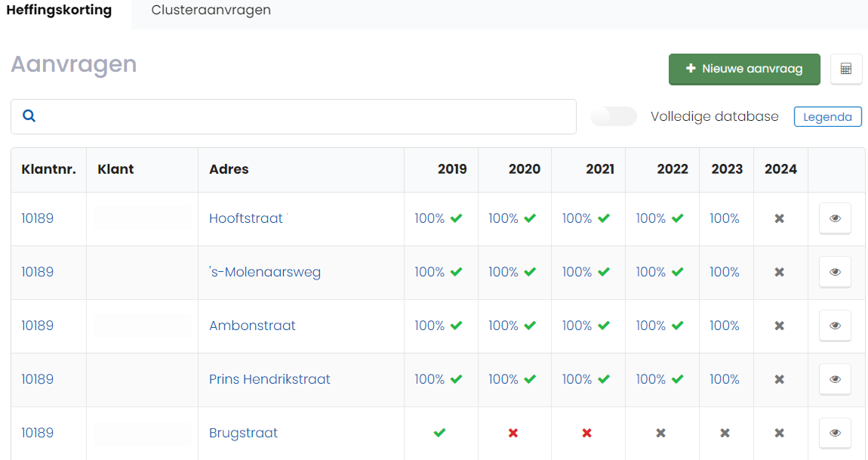Click the Prins Hendrikstraat address link
Image resolution: width=868 pixels, height=460 pixels.
pos(269,379)
